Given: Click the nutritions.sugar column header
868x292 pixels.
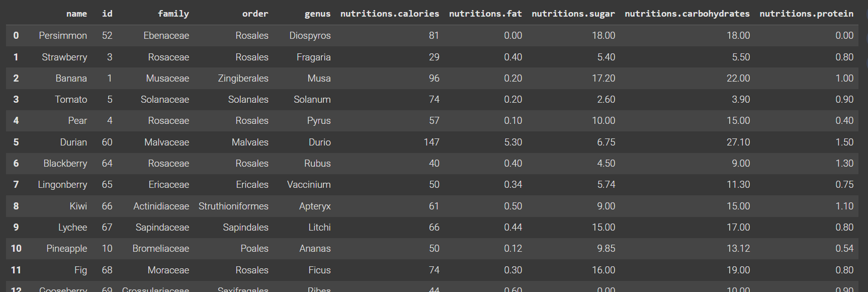Looking at the screenshot, I should point(573,14).
